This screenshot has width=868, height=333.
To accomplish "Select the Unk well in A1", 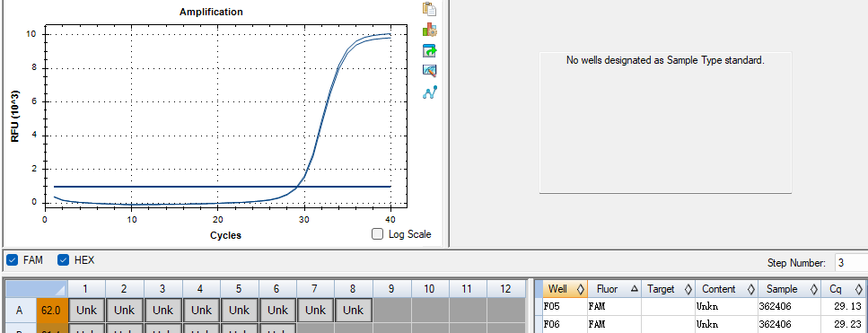I will click(86, 311).
